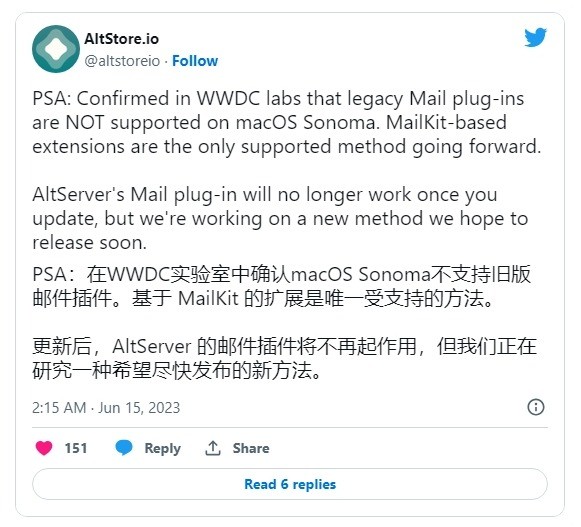581x527 pixels.
Task: Follow the altstoreio account
Action: click(x=195, y=61)
